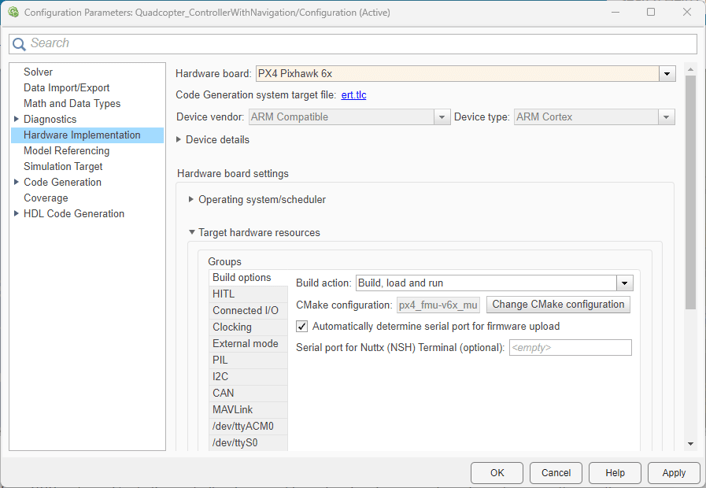Image resolution: width=706 pixels, height=488 pixels.
Task: Select Hardware Implementation category
Action: 87,135
